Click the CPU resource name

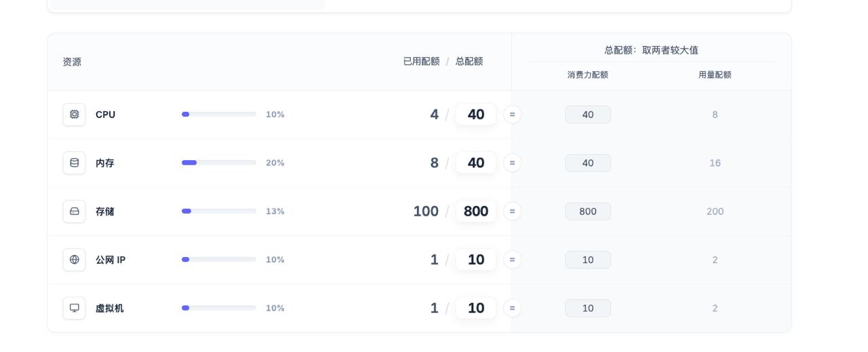coord(105,115)
